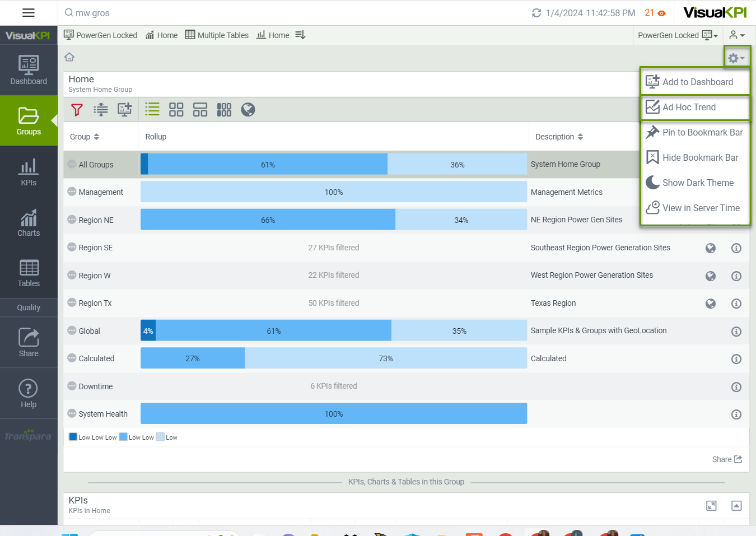Click the red filter funnel icon
Viewport: 756px width, 536px height.
[x=77, y=110]
